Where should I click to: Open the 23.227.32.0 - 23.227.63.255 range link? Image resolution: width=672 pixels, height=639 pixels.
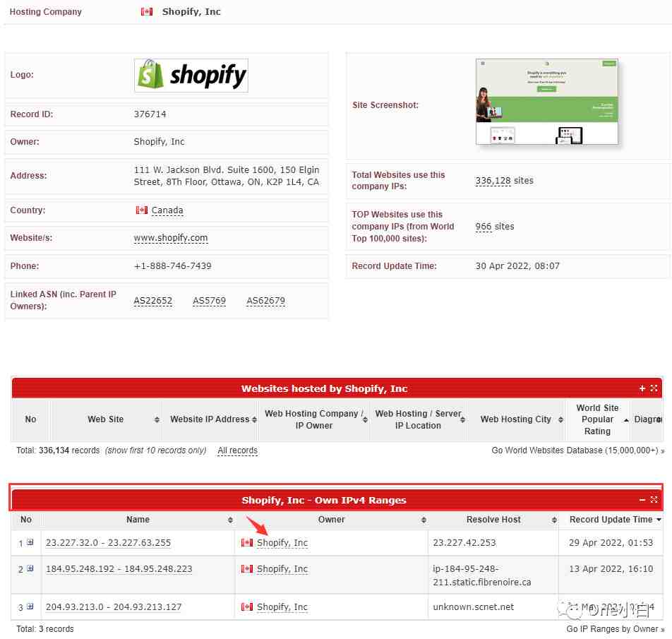pos(108,543)
